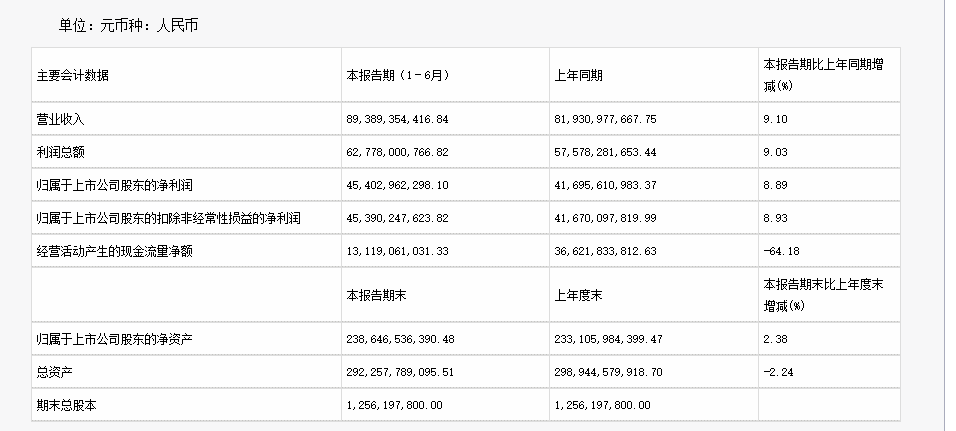Viewport: 956px width, 431px height.
Task: Select the value 57,578,281,653.44
Action: pyautogui.click(x=605, y=152)
